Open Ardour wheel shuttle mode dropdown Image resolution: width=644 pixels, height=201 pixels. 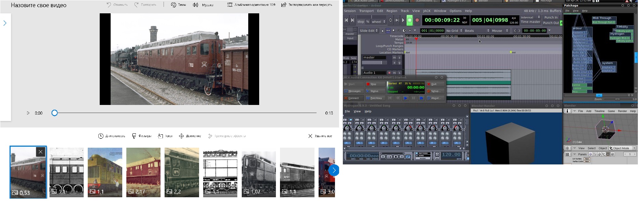pos(378,22)
